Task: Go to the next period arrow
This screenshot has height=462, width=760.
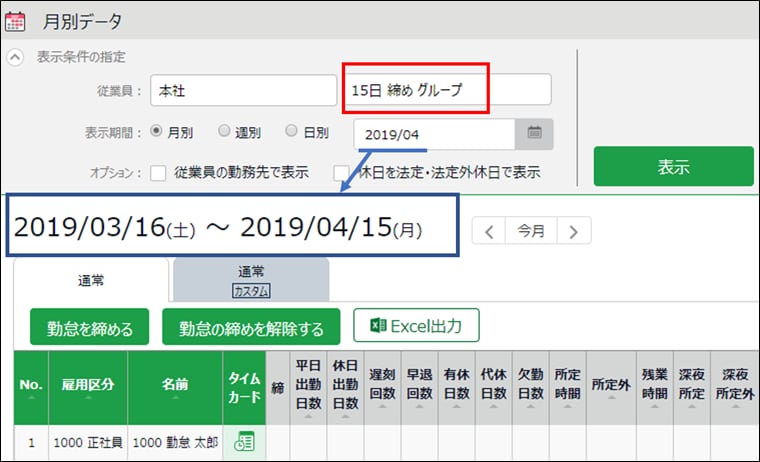Action: pyautogui.click(x=574, y=231)
